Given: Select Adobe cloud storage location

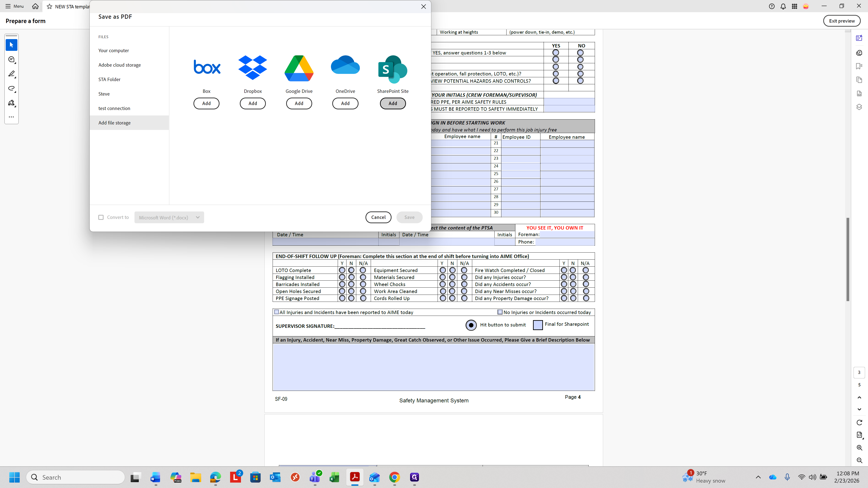Looking at the screenshot, I should [x=120, y=65].
